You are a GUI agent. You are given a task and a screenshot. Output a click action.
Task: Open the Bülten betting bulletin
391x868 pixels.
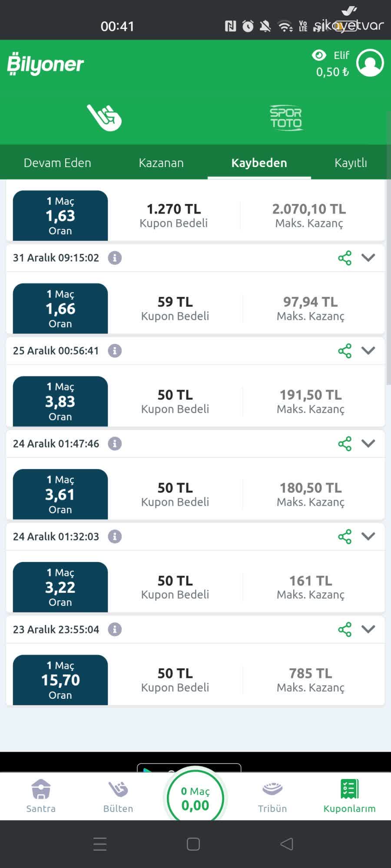point(118,796)
